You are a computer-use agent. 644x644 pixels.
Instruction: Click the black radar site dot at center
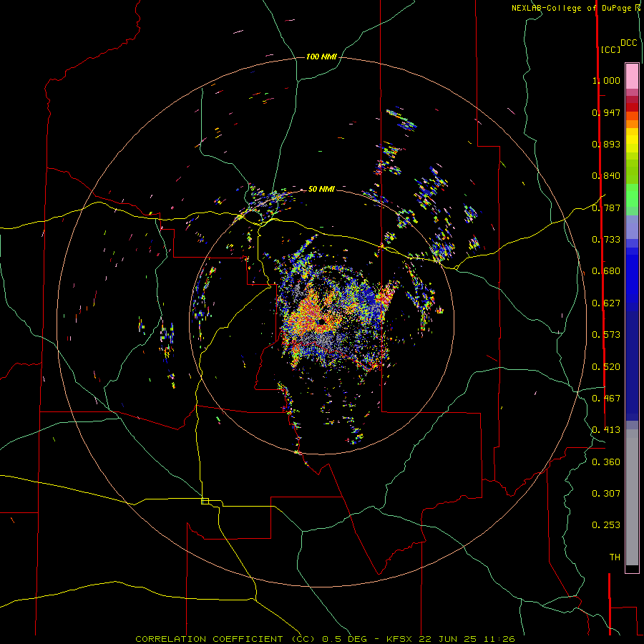(x=321, y=321)
